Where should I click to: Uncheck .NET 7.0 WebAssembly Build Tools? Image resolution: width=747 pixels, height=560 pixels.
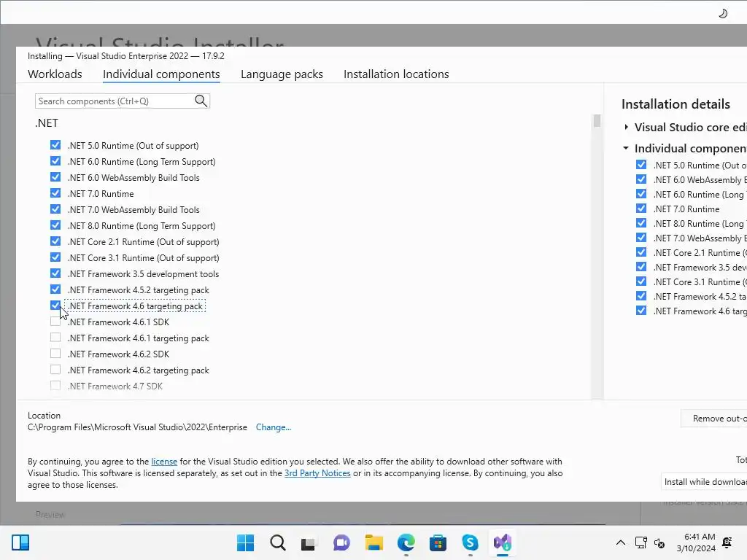point(55,209)
